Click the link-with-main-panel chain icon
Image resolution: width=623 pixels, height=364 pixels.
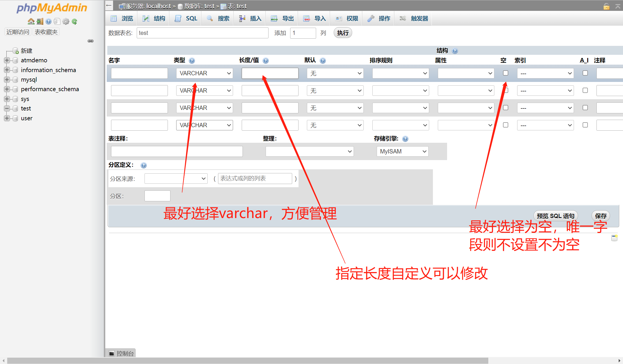point(91,41)
